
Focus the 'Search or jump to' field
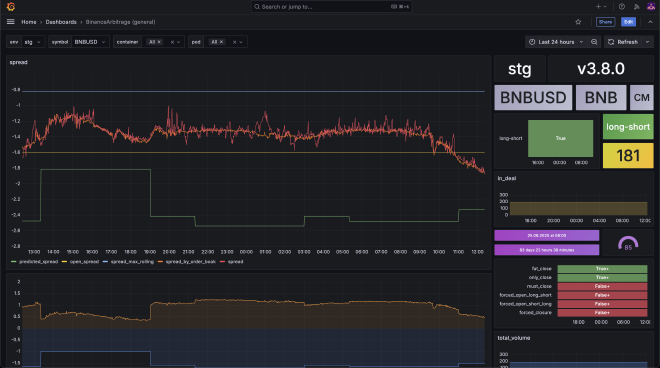pyautogui.click(x=331, y=7)
